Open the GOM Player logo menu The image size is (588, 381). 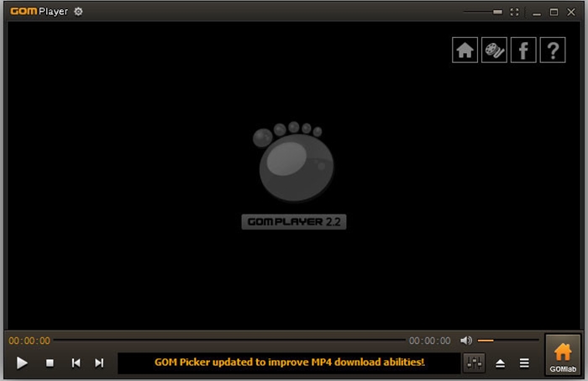click(39, 11)
